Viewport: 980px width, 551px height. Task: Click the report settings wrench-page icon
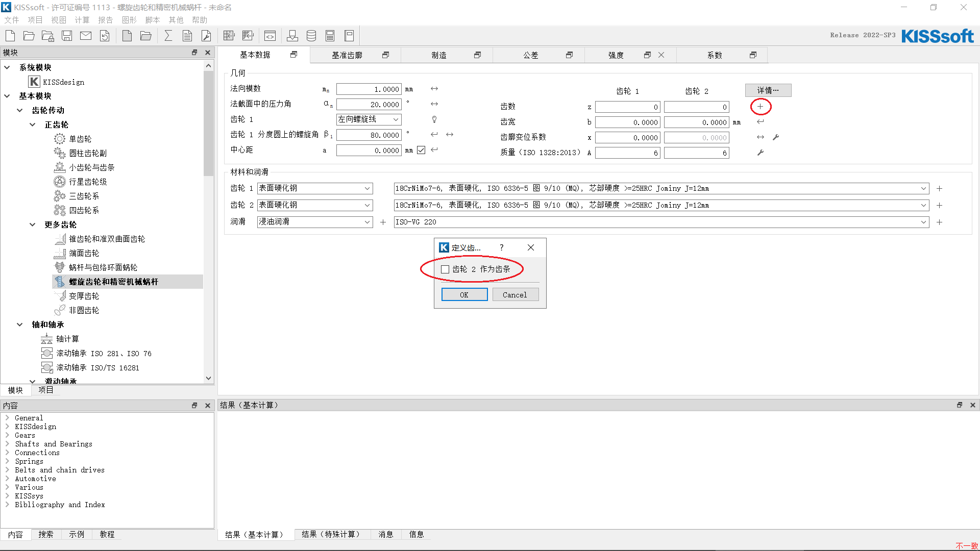(x=206, y=36)
